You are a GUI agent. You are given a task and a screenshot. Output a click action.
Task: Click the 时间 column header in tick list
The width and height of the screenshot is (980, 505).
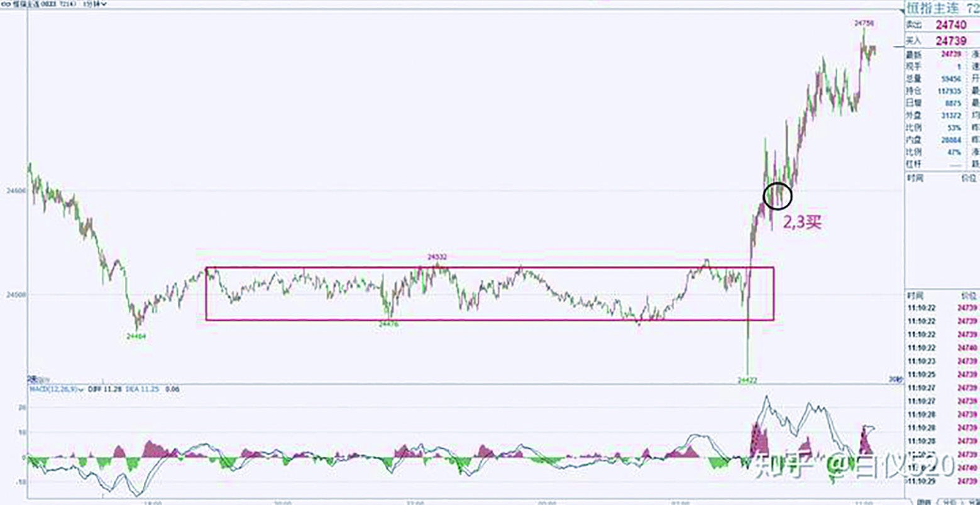click(x=915, y=295)
